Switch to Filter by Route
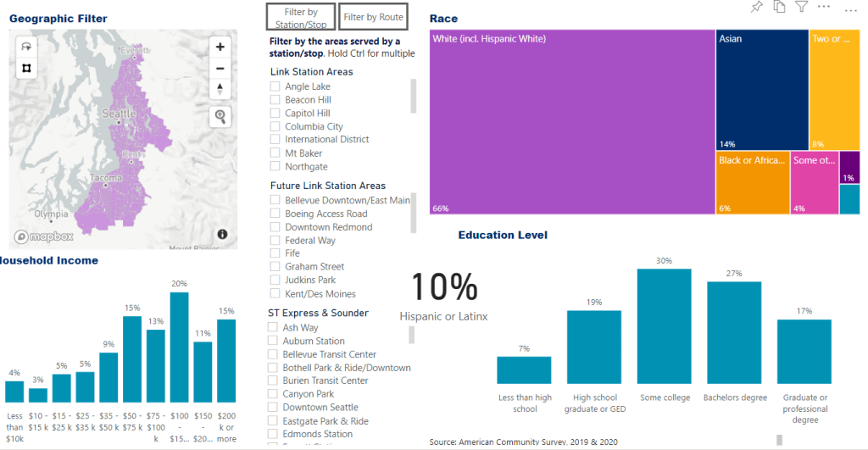Image resolution: width=868 pixels, height=450 pixels. pyautogui.click(x=373, y=17)
